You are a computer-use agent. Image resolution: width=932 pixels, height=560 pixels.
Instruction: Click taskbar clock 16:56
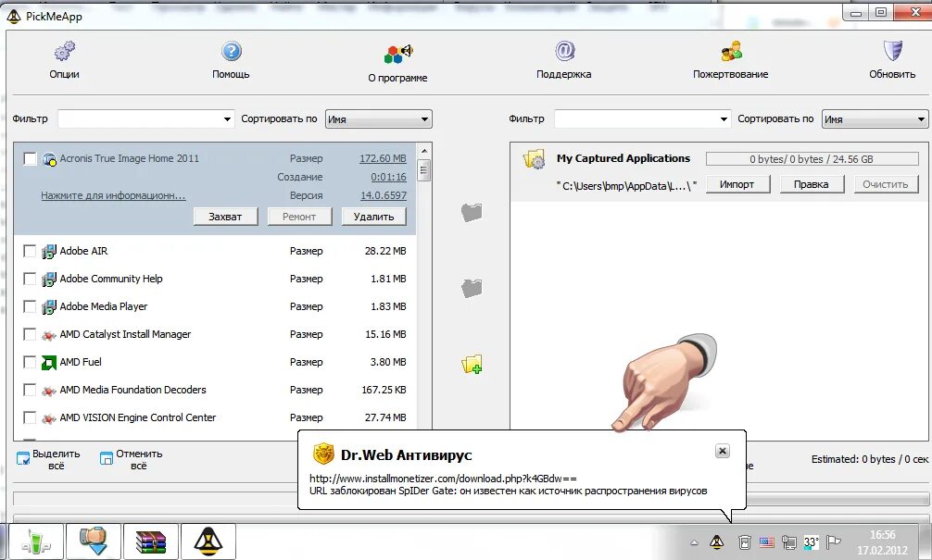tap(883, 535)
